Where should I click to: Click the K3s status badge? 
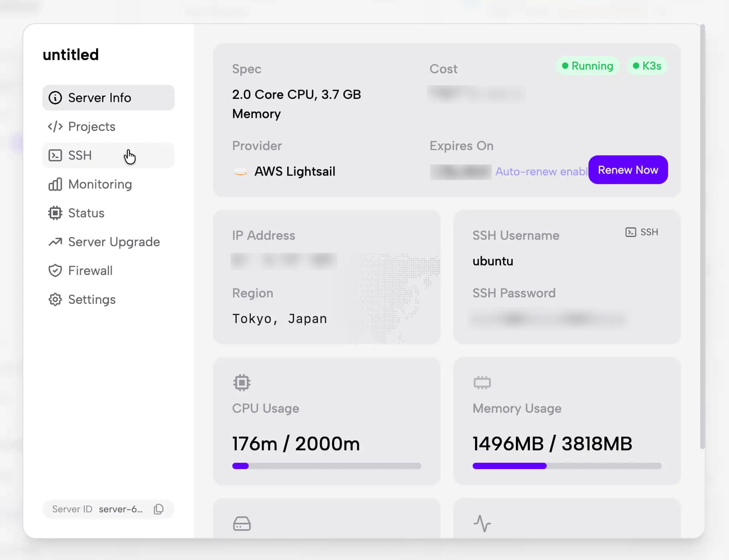coord(646,66)
